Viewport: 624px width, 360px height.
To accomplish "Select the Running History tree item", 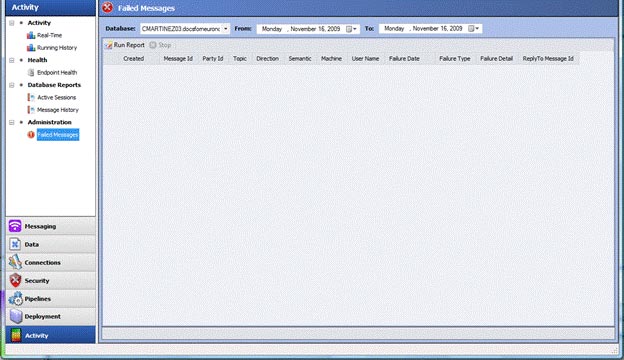I will coord(57,48).
